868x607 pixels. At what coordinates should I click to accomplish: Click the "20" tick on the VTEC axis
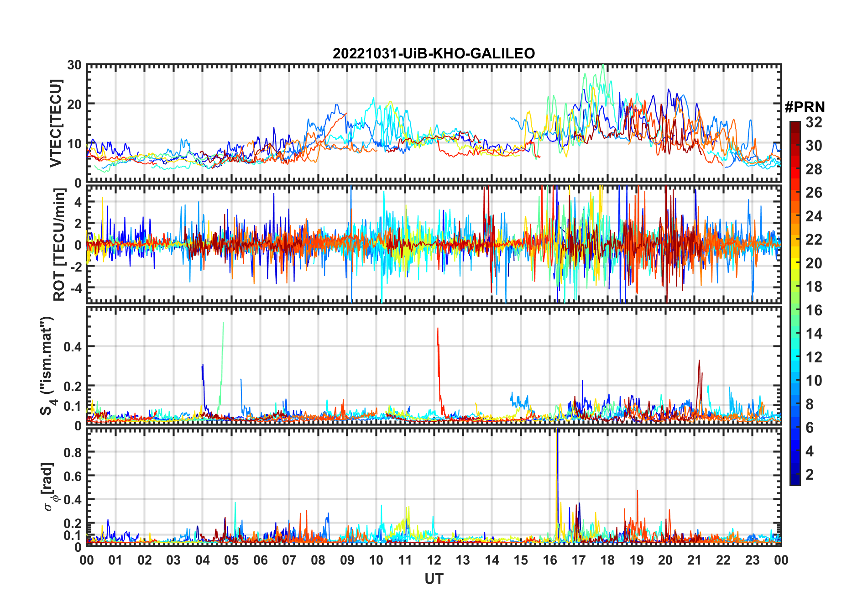click(74, 105)
